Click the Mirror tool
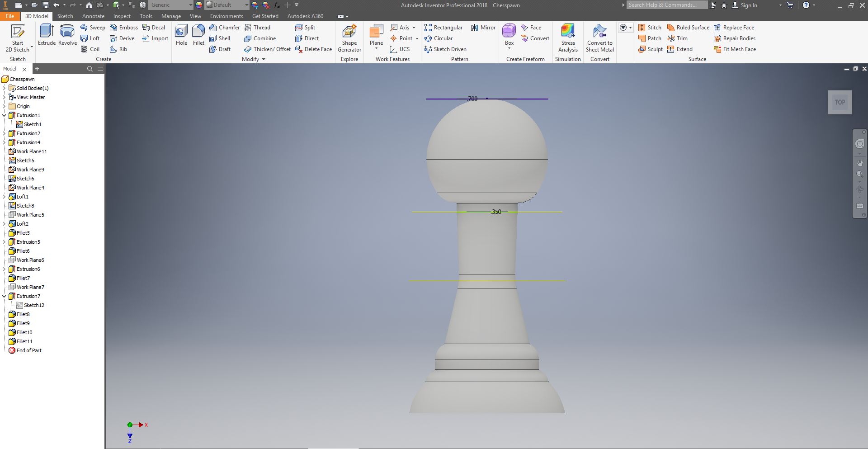The height and width of the screenshot is (449, 868). [x=483, y=28]
